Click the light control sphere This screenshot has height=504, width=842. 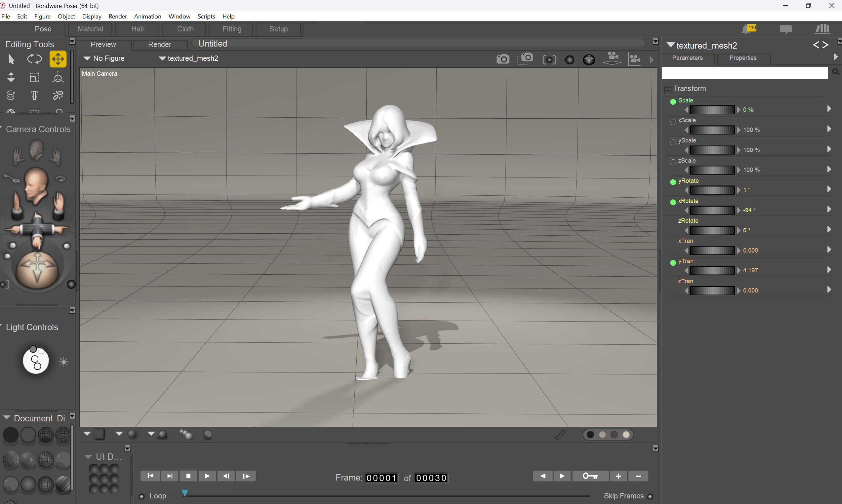pyautogui.click(x=35, y=360)
